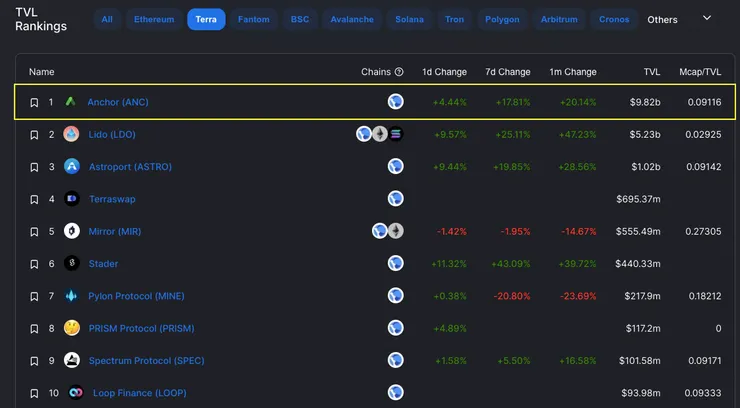The image size is (740, 408).
Task: Click the Mirror protocol logo icon
Action: [x=71, y=231]
